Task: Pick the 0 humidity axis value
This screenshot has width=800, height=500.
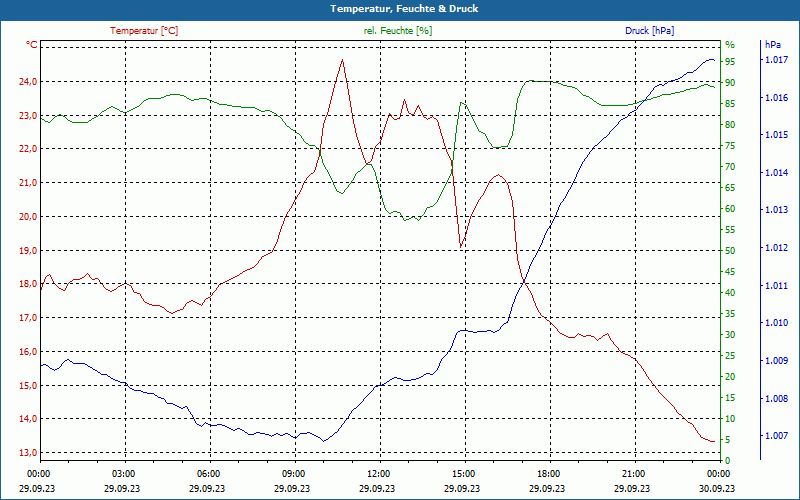Action: [x=728, y=461]
